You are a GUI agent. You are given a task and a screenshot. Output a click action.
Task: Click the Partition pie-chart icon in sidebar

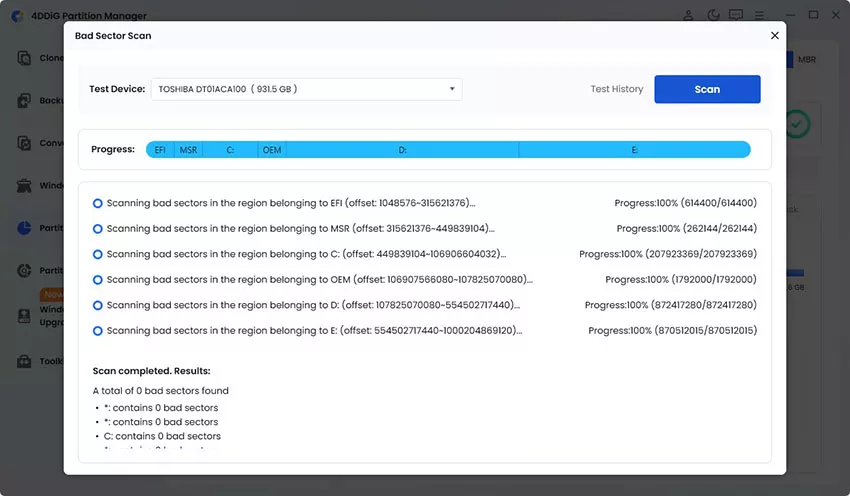pos(24,228)
